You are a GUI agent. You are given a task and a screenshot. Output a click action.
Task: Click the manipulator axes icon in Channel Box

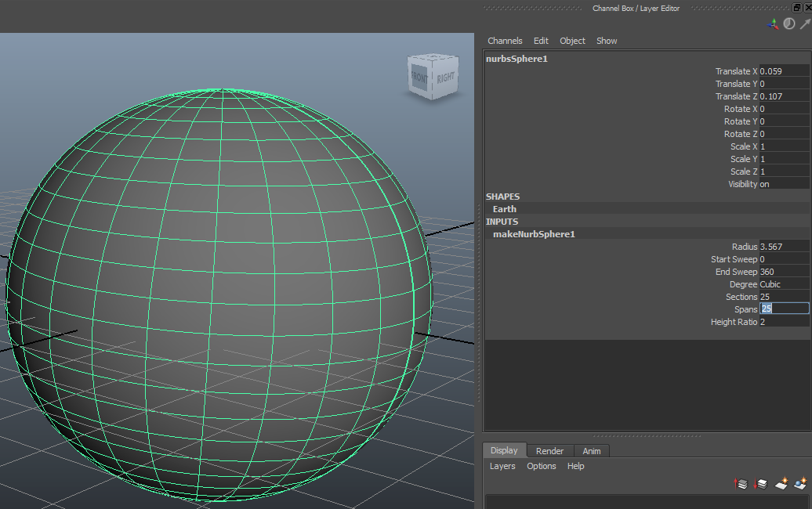(773, 23)
